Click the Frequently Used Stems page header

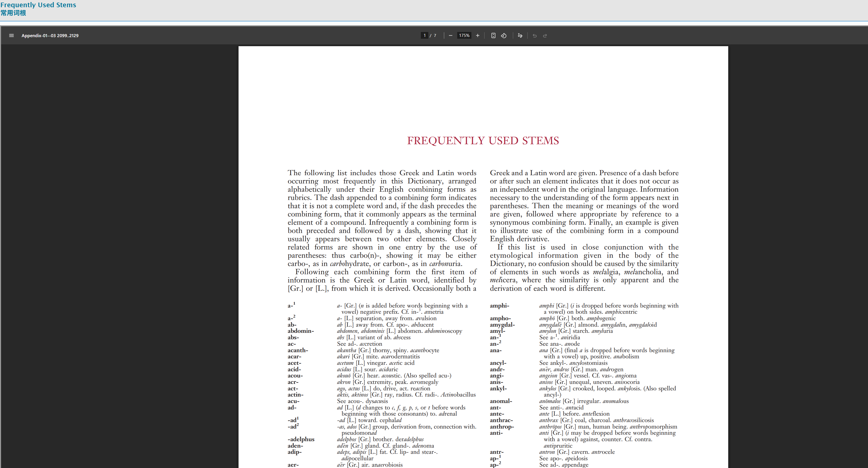[x=38, y=5]
